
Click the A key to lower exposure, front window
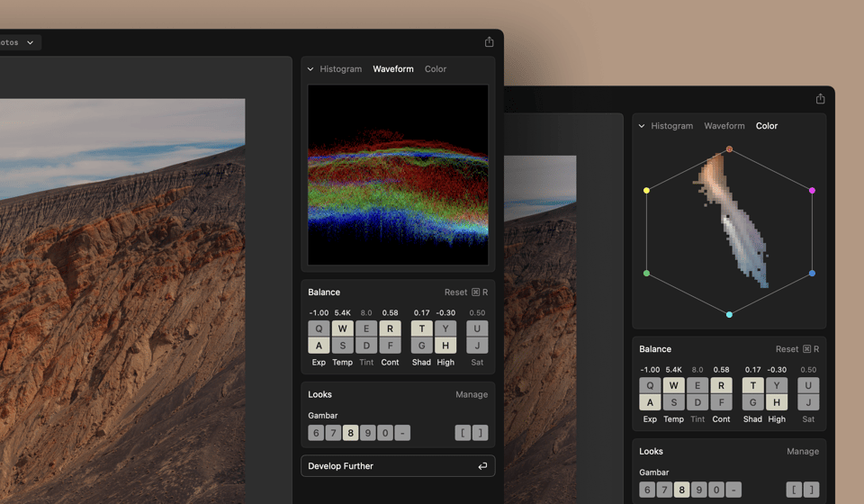319,346
